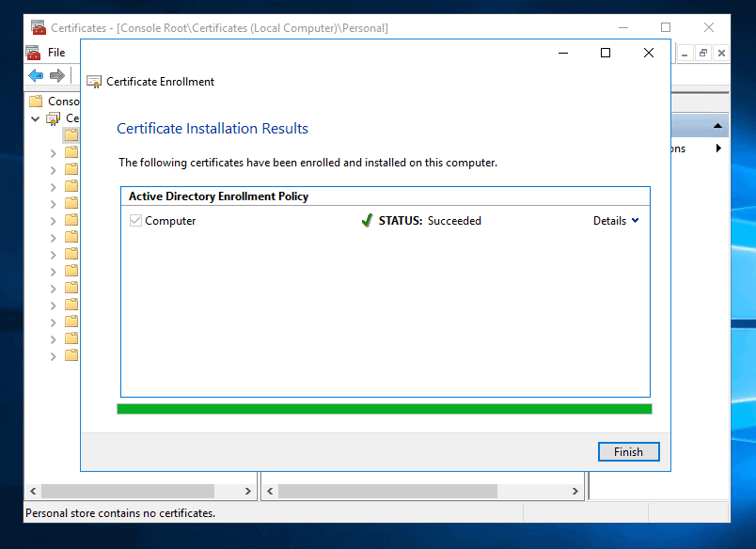This screenshot has width=756, height=549.
Task: Collapse the Actions pane with its up arrow
Action: [x=717, y=124]
